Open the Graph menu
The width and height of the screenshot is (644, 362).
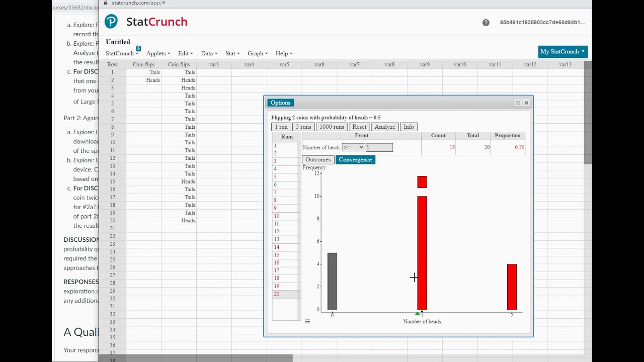257,53
